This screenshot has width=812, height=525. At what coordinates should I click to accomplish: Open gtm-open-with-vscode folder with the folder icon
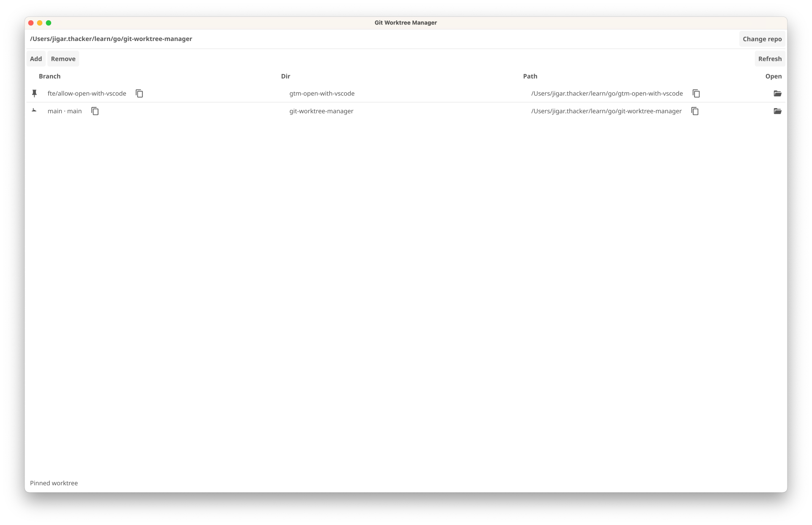coord(777,93)
